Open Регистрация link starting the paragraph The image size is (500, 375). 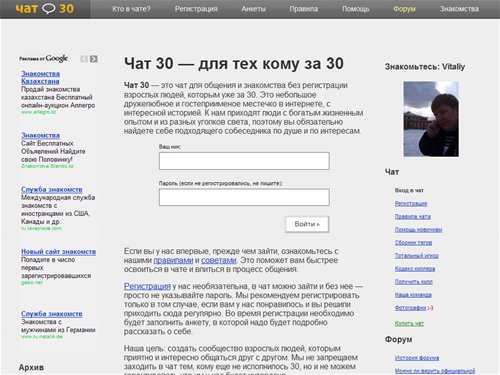[x=147, y=286]
